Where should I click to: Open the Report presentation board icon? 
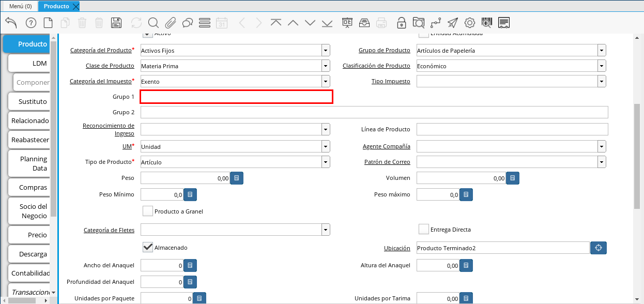[x=347, y=23]
